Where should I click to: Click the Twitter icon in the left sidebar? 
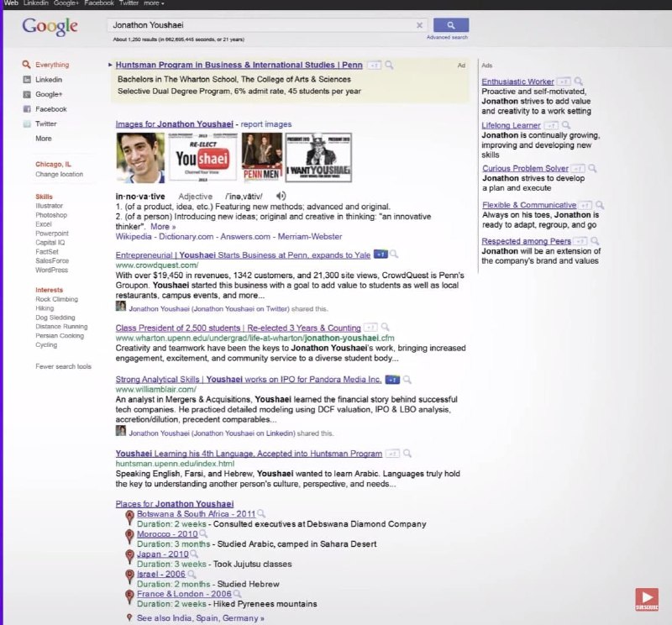(27, 123)
